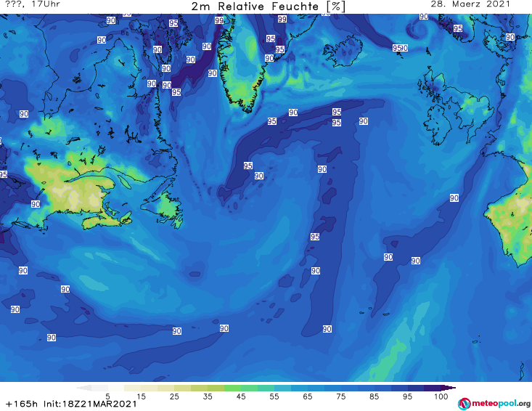532x411 pixels.
Task: Click the legend value '100'
Action: 441,396
